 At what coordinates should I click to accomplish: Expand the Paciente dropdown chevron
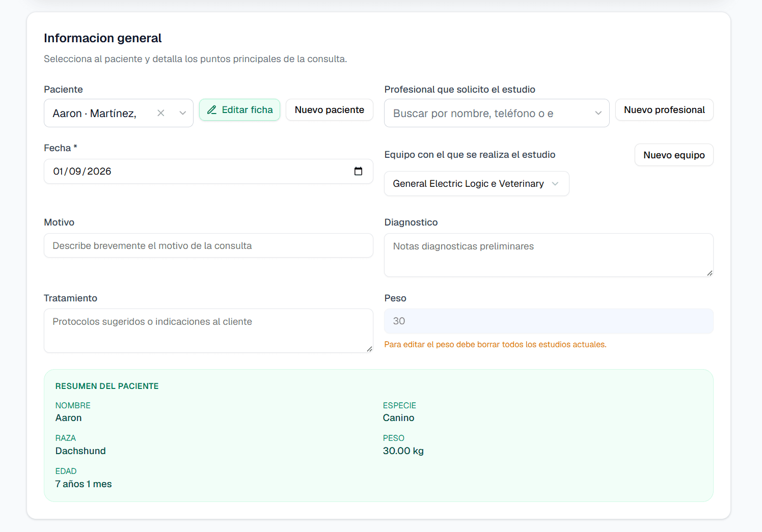183,113
